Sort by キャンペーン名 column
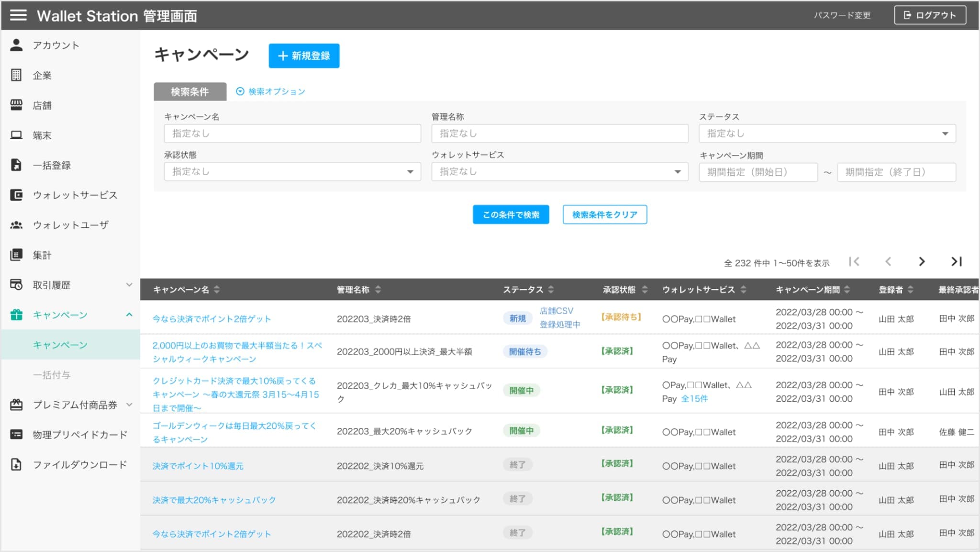 coord(217,290)
